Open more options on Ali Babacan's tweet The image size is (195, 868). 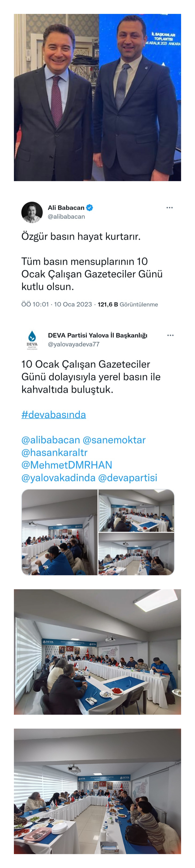[x=169, y=208]
